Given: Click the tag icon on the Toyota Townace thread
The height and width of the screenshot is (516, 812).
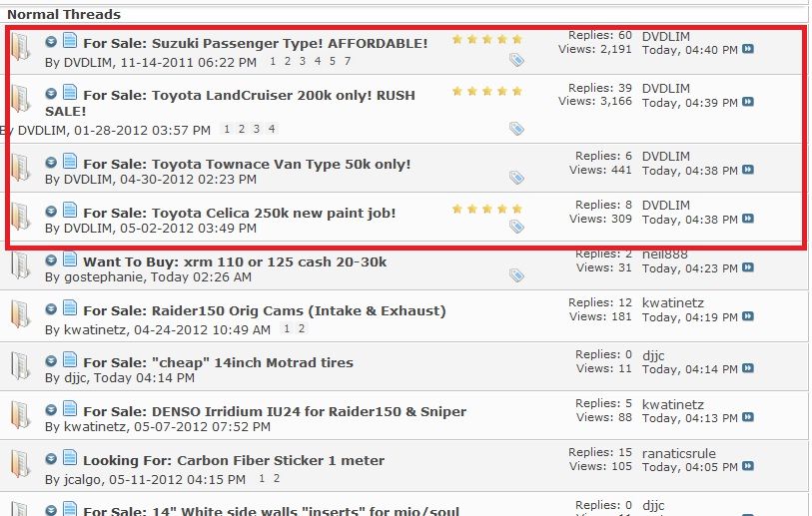Looking at the screenshot, I should point(516,178).
